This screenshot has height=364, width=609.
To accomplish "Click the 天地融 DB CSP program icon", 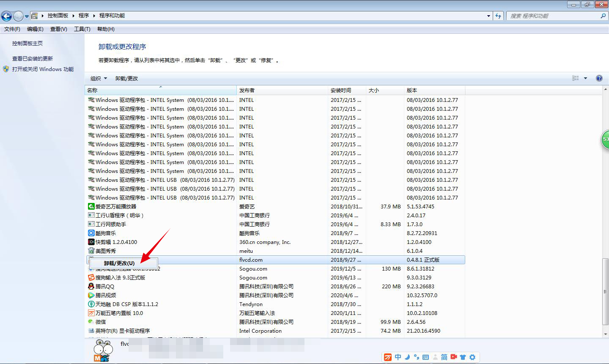I will point(91,304).
